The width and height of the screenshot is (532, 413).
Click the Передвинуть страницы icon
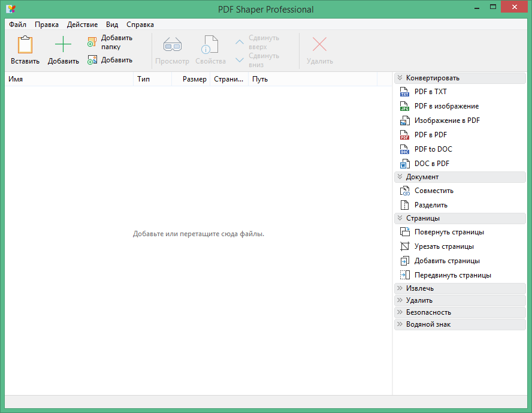[x=404, y=275]
